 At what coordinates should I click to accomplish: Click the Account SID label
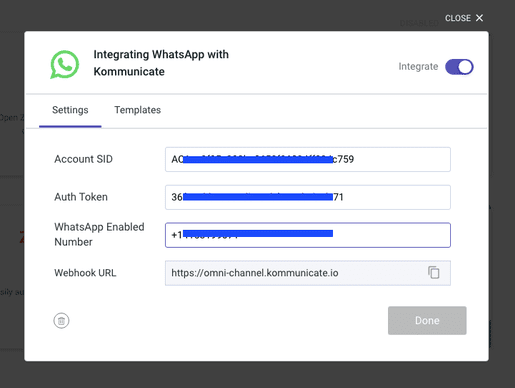pyautogui.click(x=83, y=159)
